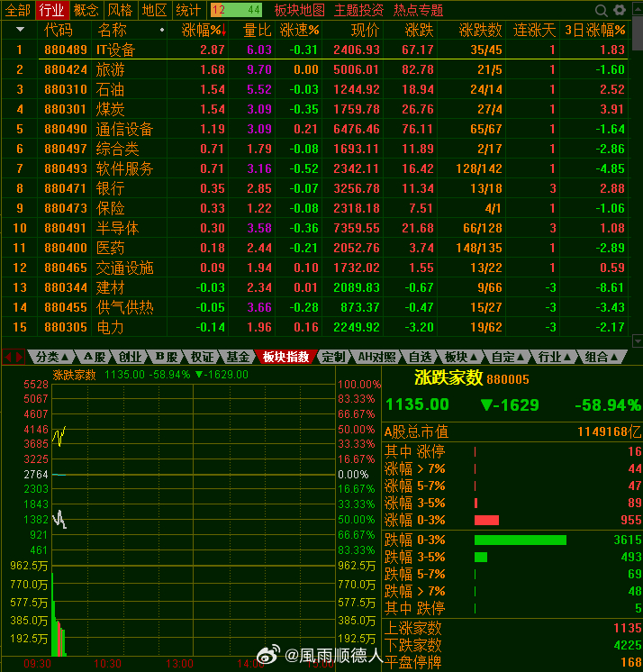
Task: Expand the 分类 bottom tab menu
Action: pyautogui.click(x=52, y=357)
